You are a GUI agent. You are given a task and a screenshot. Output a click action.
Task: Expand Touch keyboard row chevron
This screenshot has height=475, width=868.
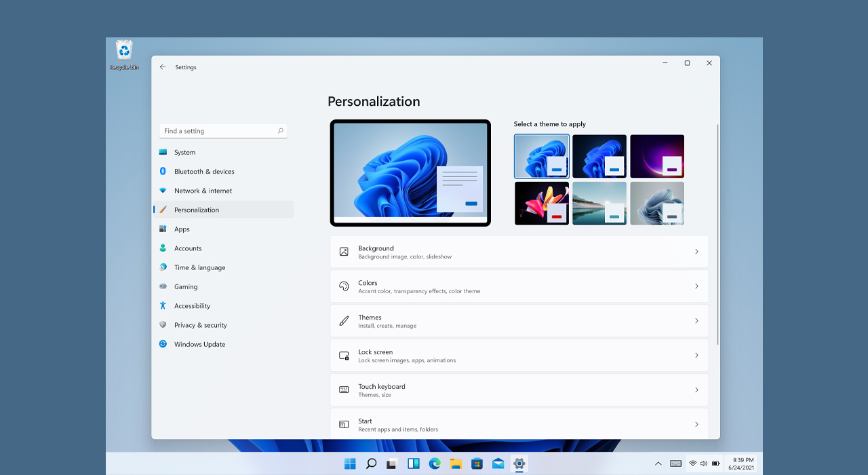click(x=696, y=389)
